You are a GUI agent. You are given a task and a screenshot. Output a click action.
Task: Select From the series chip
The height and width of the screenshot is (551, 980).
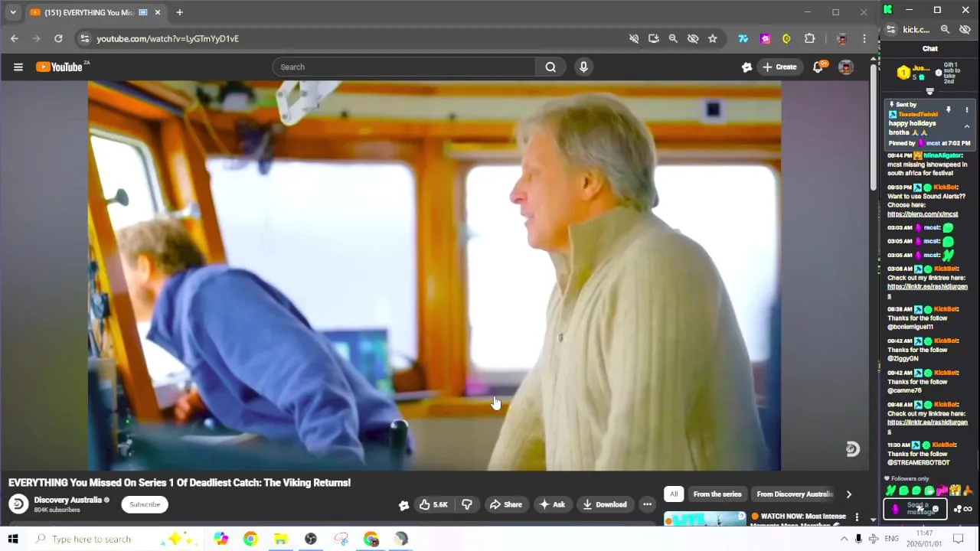[717, 494]
